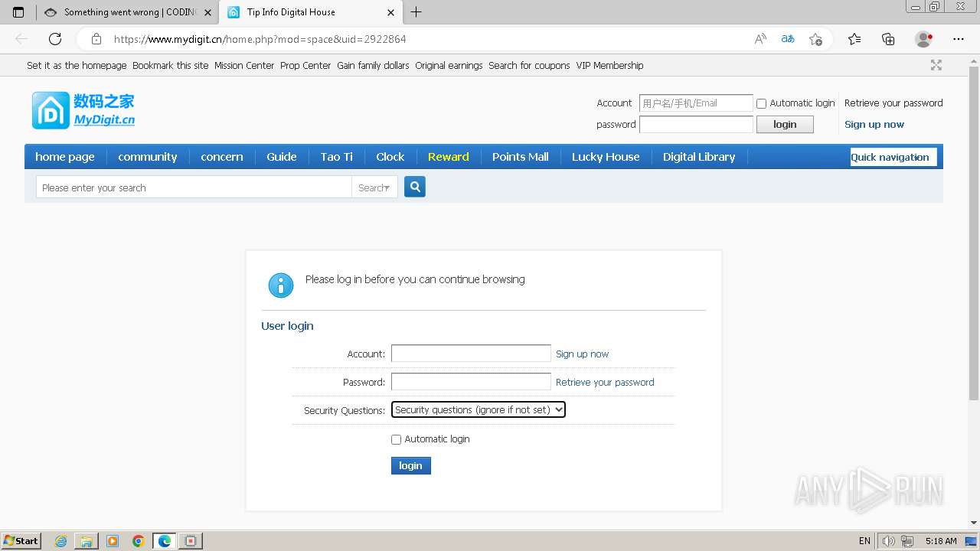Open the concern menu item
This screenshot has width=980, height=551.
click(222, 157)
